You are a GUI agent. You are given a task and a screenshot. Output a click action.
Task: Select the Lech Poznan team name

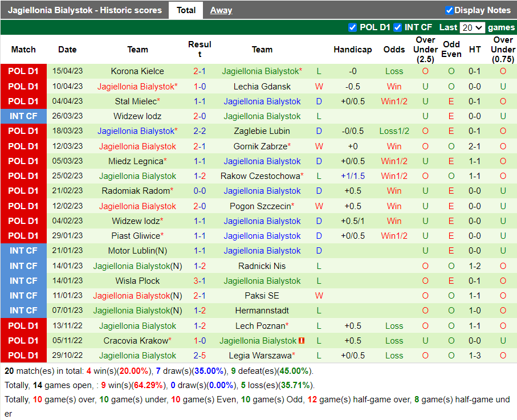[x=259, y=325]
